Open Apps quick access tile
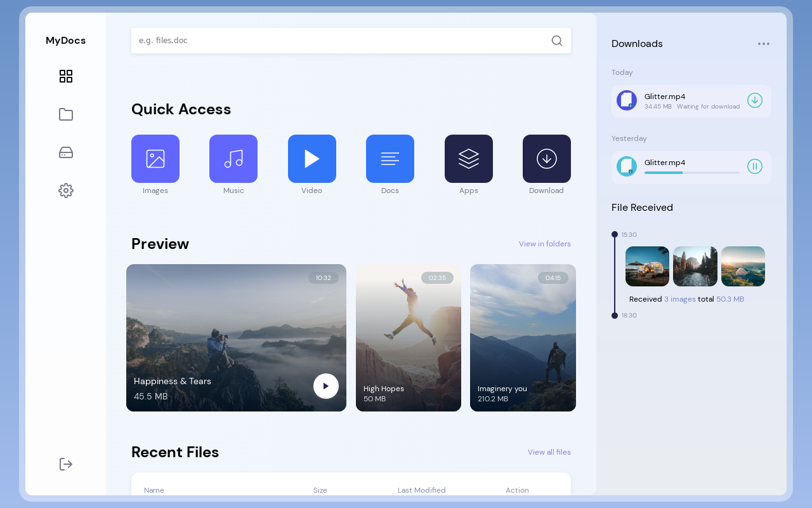 [469, 159]
